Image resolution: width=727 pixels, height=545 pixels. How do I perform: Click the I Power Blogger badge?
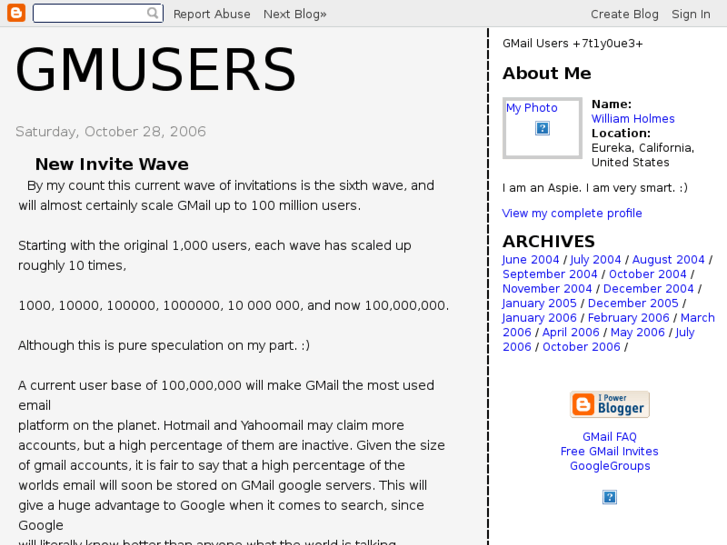(610, 404)
